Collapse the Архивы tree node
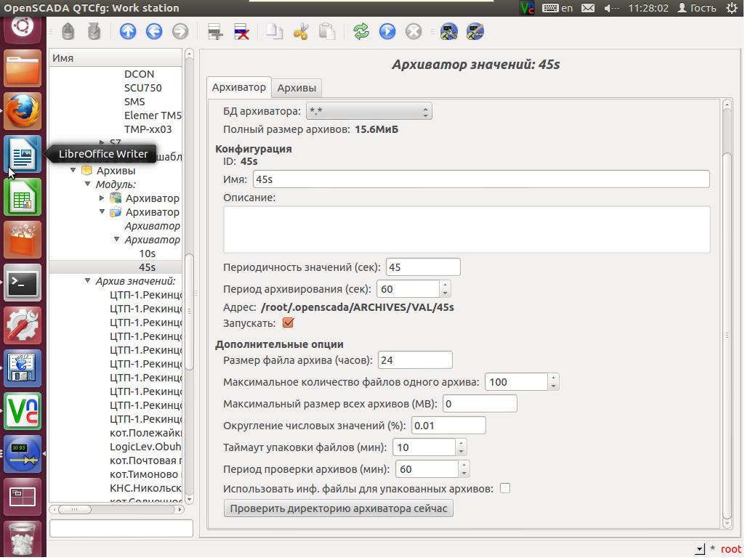745x560 pixels. 74,171
